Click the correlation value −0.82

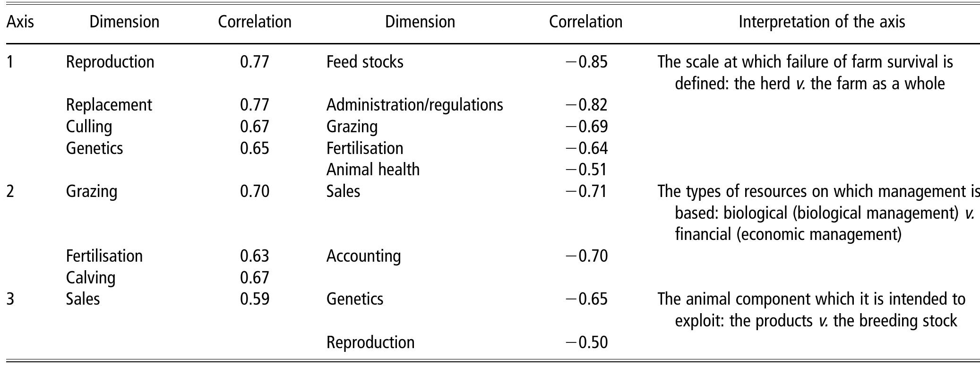[x=586, y=104]
